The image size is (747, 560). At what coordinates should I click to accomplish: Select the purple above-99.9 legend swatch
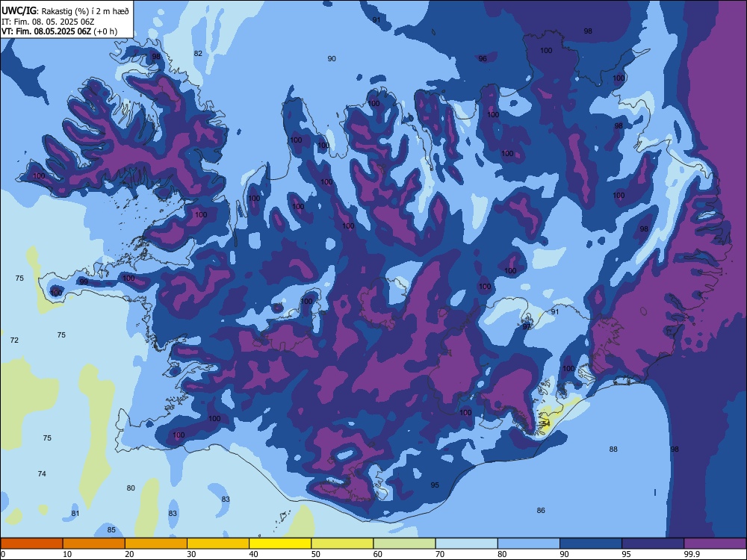point(715,544)
